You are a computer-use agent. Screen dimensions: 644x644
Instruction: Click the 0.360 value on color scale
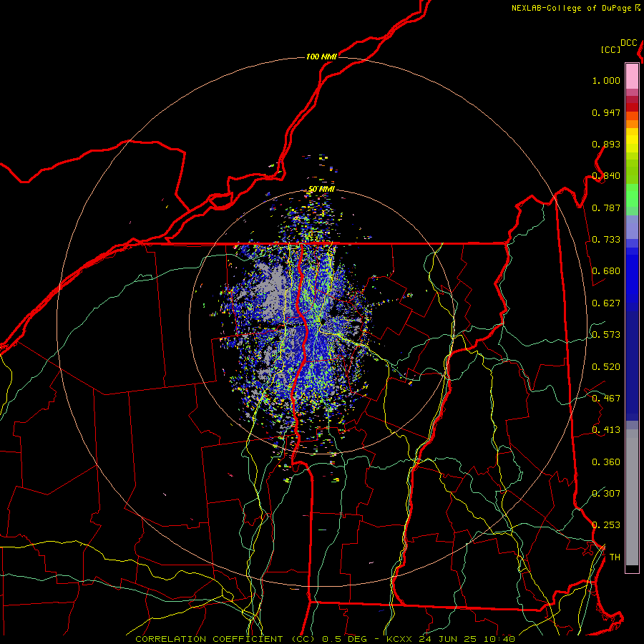[x=606, y=462]
